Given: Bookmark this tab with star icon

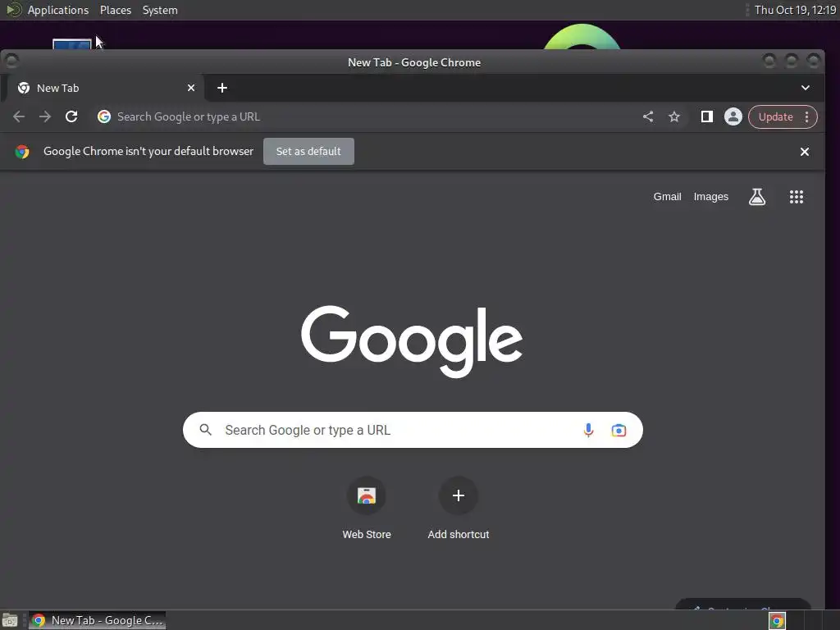Looking at the screenshot, I should click(674, 116).
